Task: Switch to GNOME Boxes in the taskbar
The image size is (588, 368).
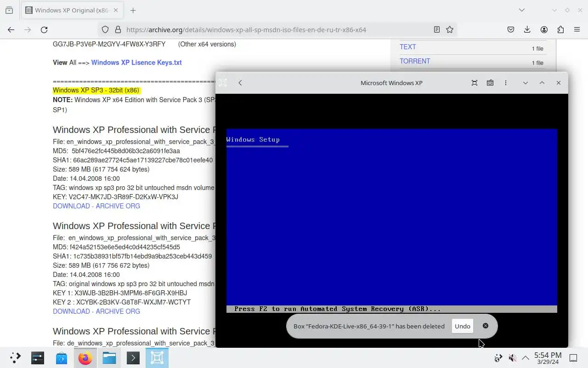Action: pos(157,358)
